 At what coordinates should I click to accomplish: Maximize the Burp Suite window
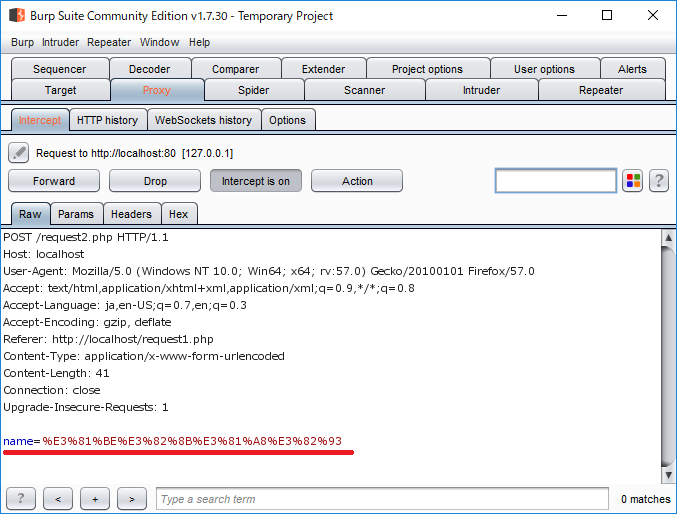(607, 16)
